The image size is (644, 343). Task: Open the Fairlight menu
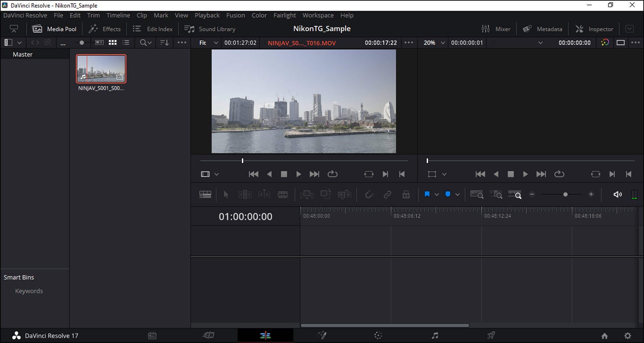point(284,15)
